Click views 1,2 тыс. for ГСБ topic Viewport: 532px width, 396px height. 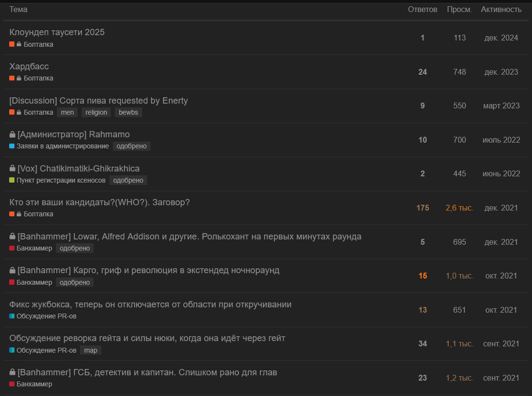[x=459, y=378]
